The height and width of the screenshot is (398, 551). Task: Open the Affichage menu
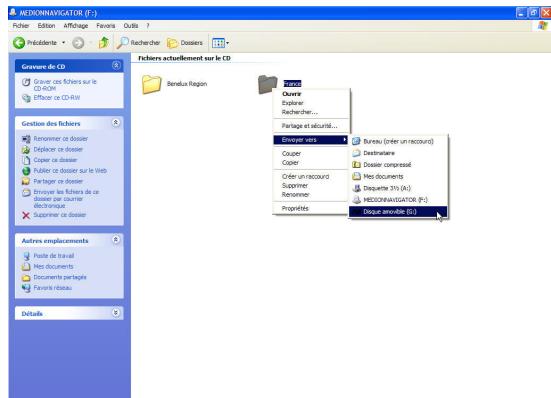tap(76, 26)
